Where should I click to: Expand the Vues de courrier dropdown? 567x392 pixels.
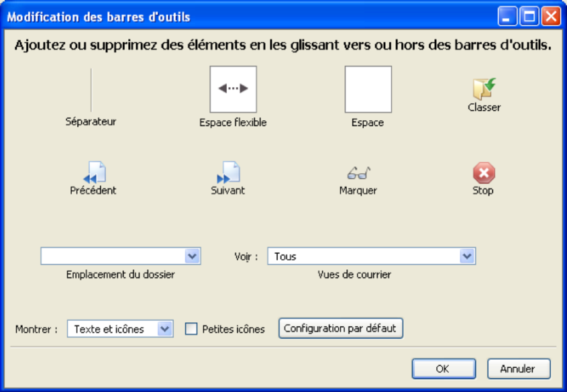coord(466,256)
